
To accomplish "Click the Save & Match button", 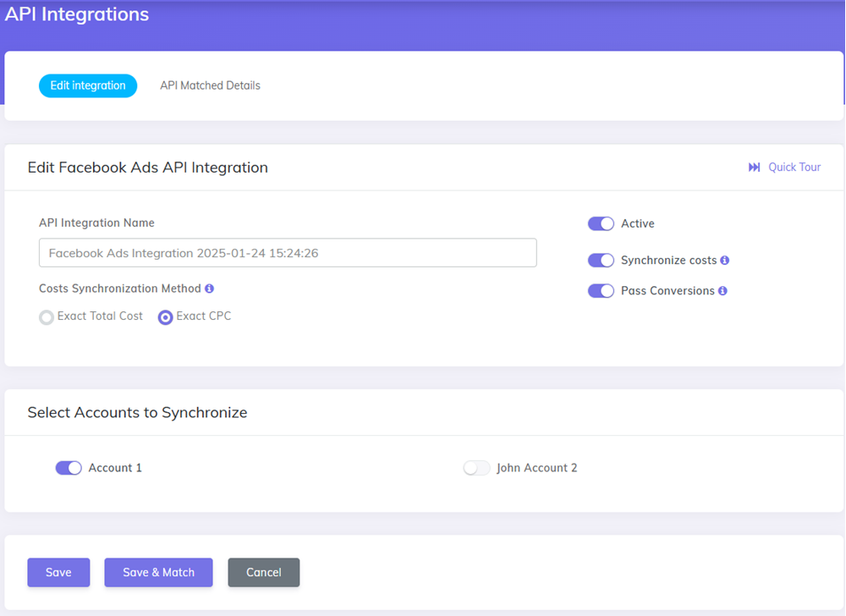I will click(159, 572).
